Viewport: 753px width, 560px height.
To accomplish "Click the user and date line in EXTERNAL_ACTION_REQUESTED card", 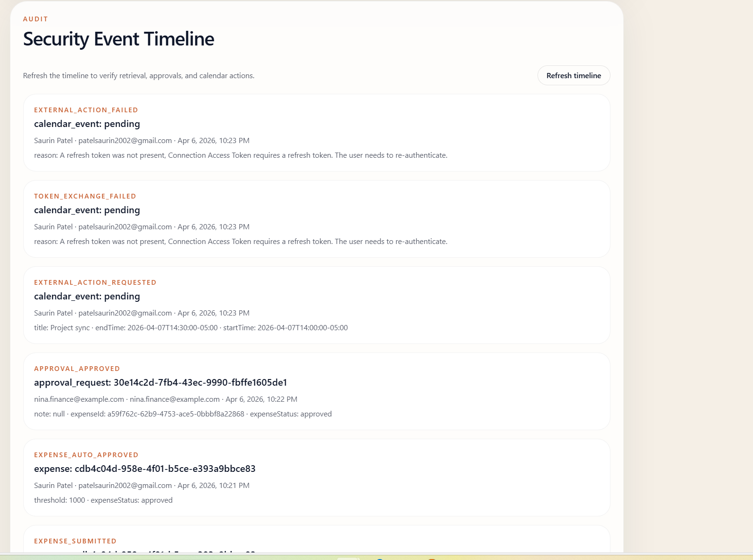I will point(142,313).
